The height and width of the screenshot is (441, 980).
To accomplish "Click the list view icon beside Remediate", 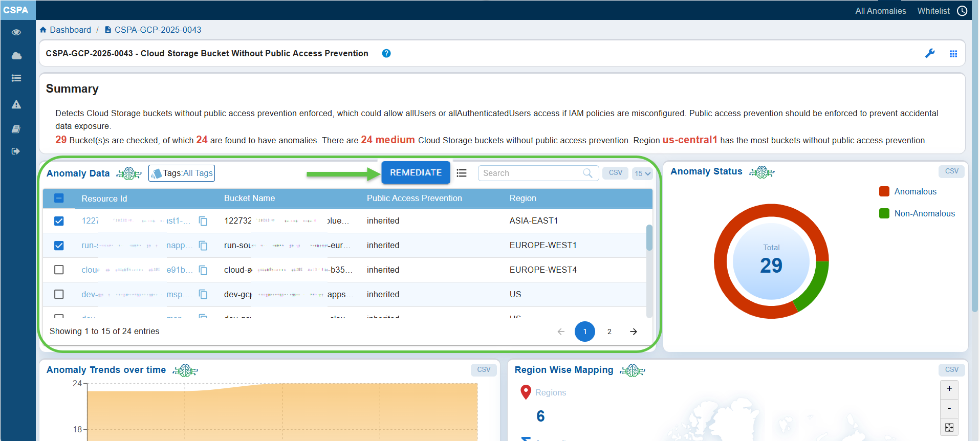I will coord(462,173).
